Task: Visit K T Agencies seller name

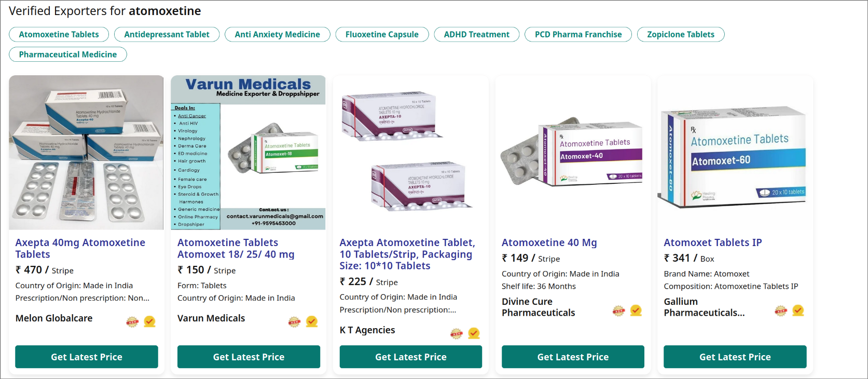Action: [367, 330]
